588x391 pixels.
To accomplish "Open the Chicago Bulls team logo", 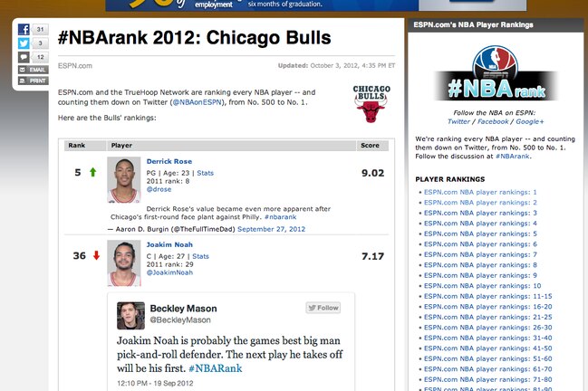I will point(371,104).
